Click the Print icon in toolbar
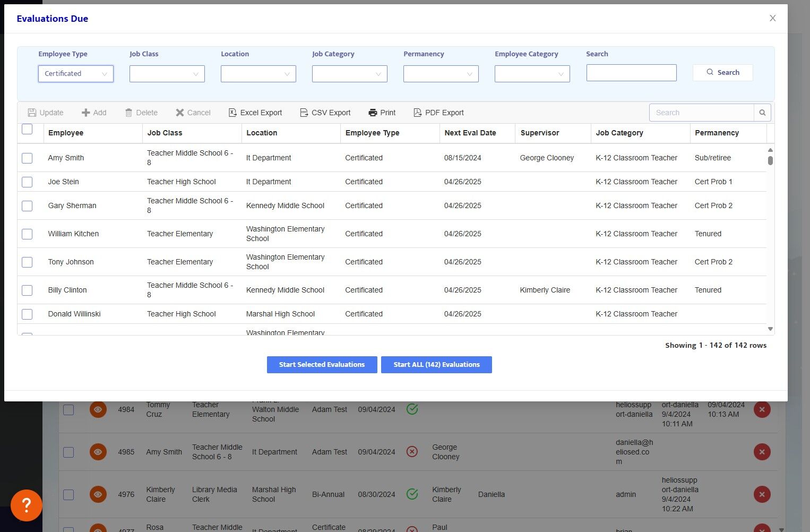The height and width of the screenshot is (532, 810). tap(373, 113)
